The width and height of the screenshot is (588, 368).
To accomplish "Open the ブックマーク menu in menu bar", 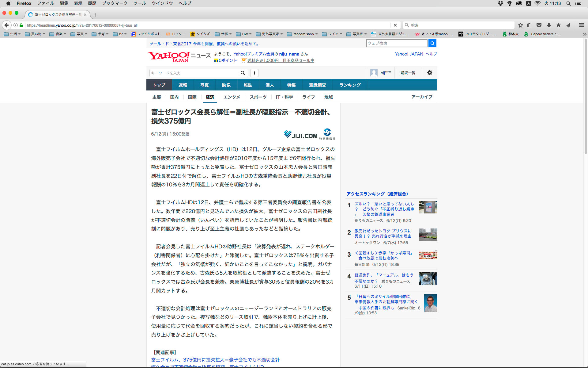I will pyautogui.click(x=115, y=3).
